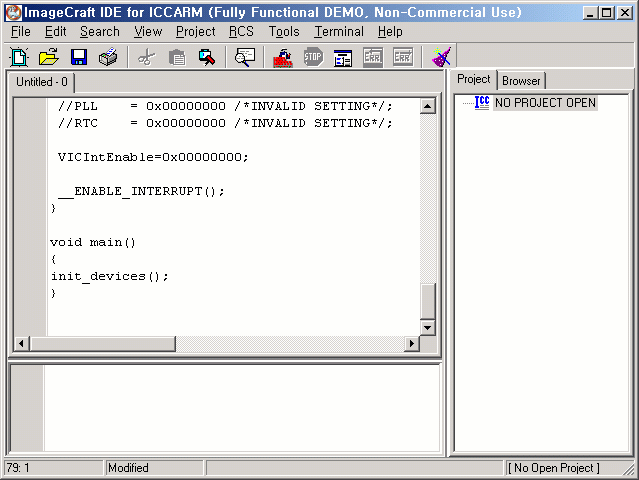
Task: Click the ImageCraft title bar app icon
Action: (x=13, y=13)
